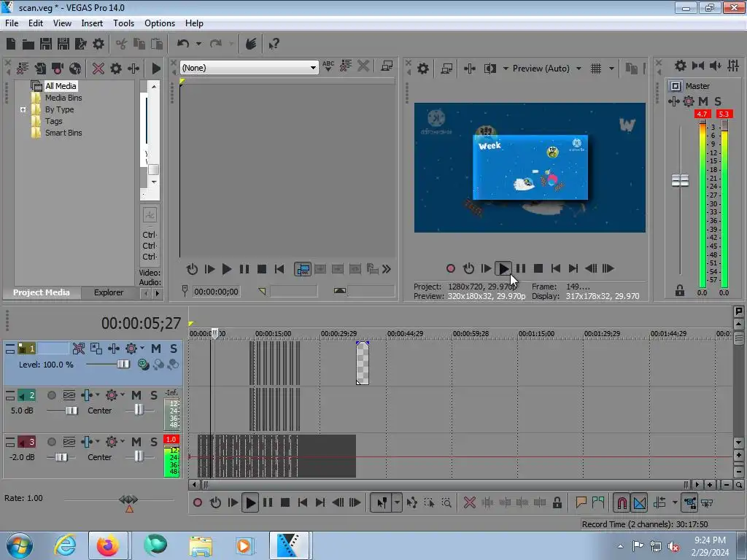Open Project Properties gear in main toolbar
The width and height of the screenshot is (747, 560).
point(98,44)
